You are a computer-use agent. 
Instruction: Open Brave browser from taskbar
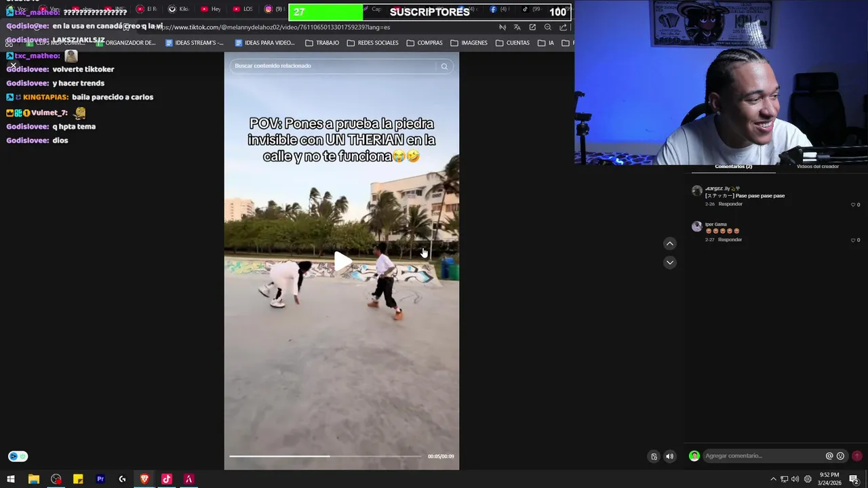click(144, 479)
